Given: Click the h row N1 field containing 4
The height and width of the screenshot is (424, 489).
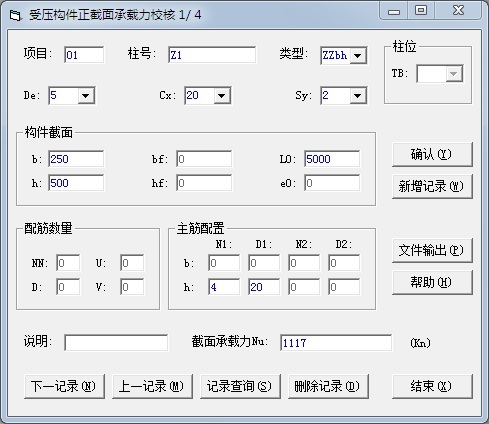Looking at the screenshot, I should pyautogui.click(x=224, y=287).
